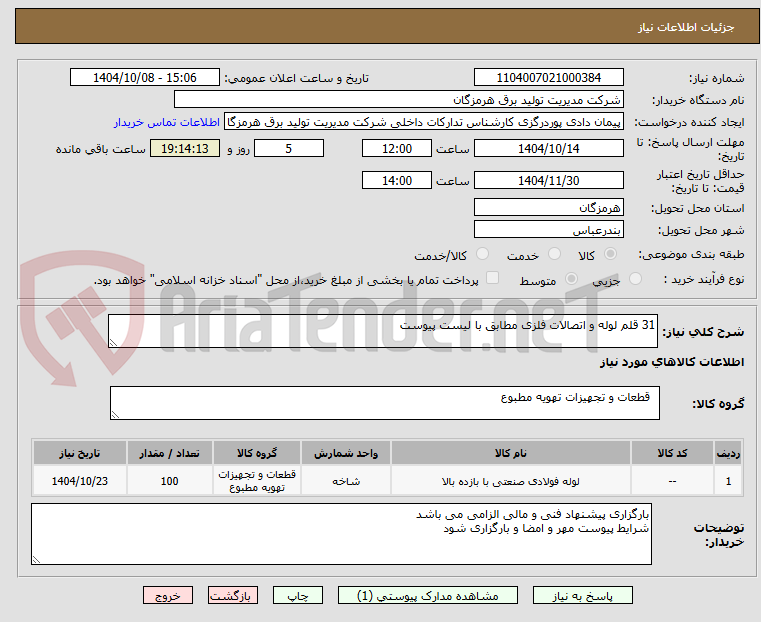
Task: Click the province field هرمزگان
Action: 548,208
